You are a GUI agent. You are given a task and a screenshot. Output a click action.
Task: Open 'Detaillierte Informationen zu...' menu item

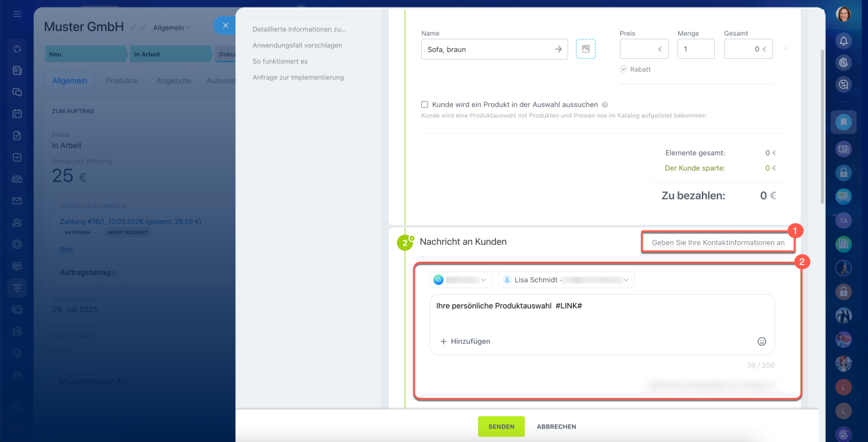point(299,29)
